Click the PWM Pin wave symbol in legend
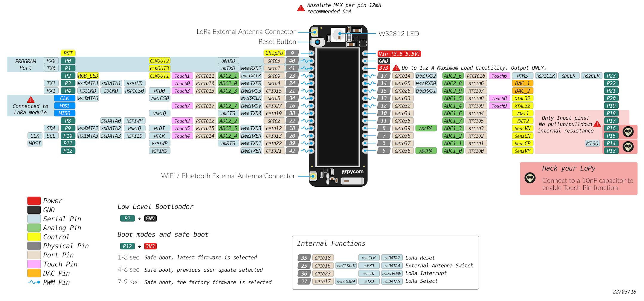 (x=34, y=282)
